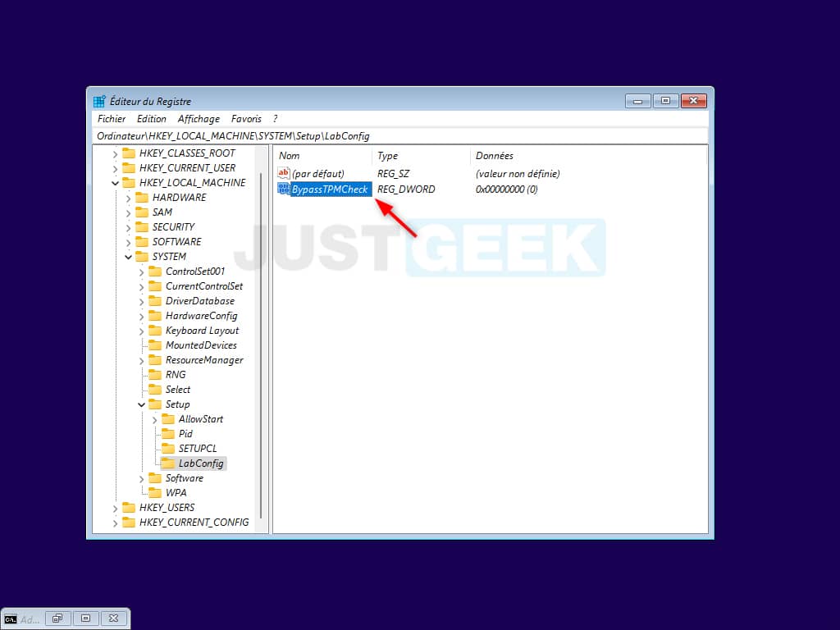Expand HKEY_CLASSES_ROOT node chevron
840x630 pixels.
115,153
